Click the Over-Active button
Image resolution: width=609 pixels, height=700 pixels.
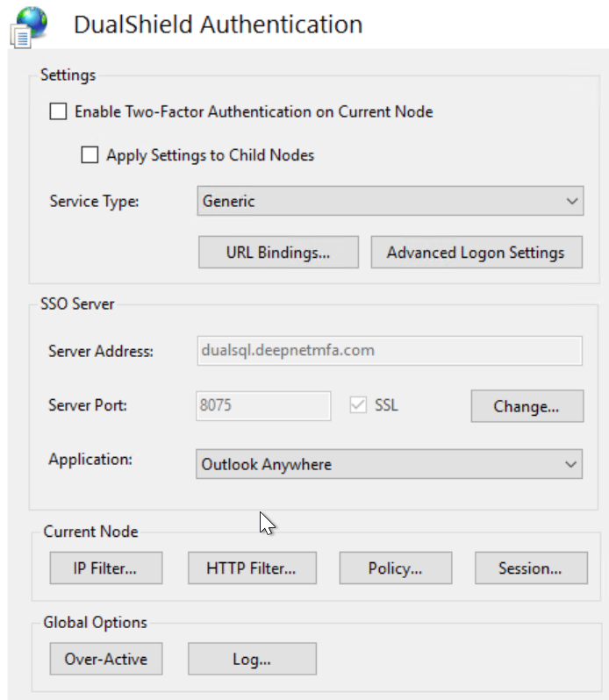[105, 659]
